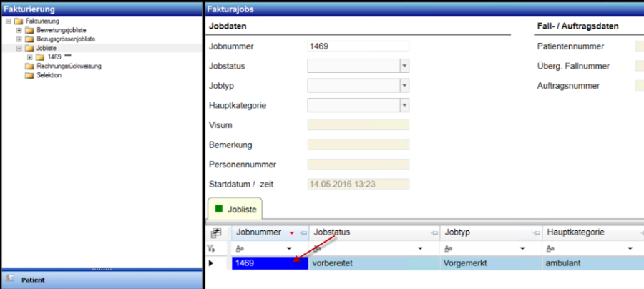Click the Bemerkung field
This screenshot has height=289, width=644.
358,145
